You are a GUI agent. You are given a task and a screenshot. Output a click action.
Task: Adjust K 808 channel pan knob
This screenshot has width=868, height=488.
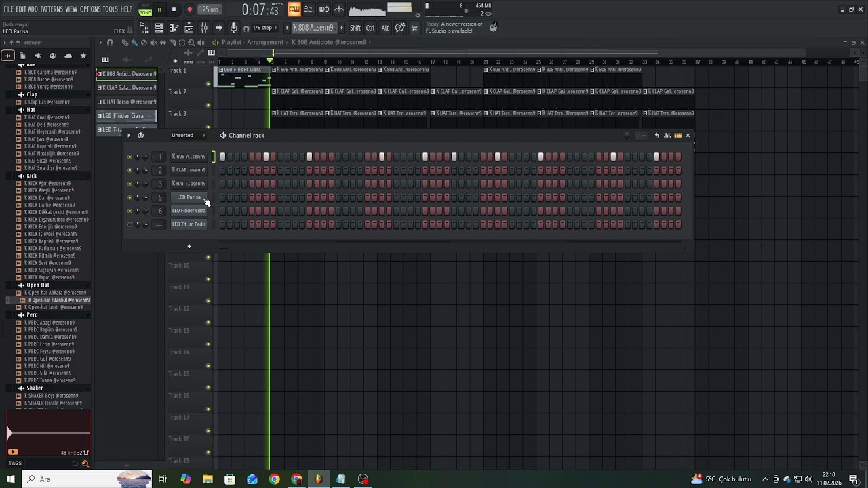coord(138,157)
